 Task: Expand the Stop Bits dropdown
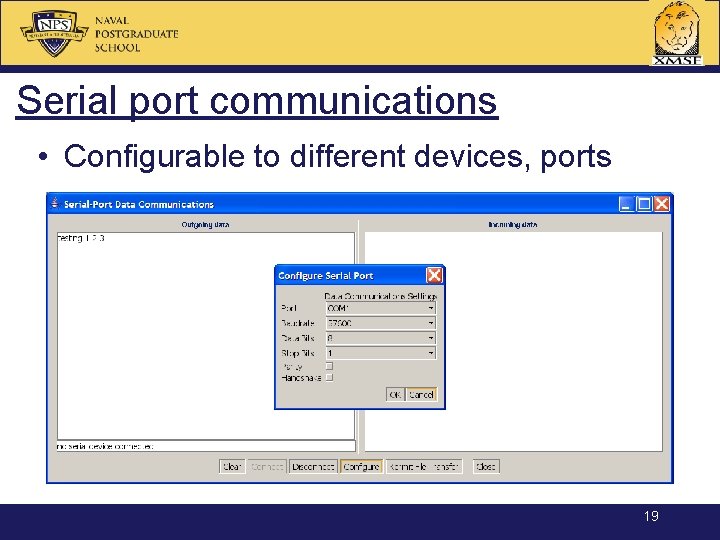pyautogui.click(x=381, y=353)
